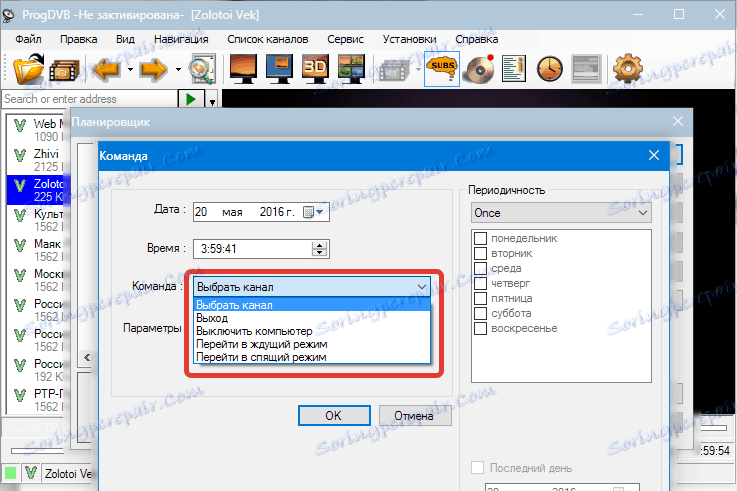The image size is (737, 491).
Task: Choose Выход from the command list
Action: pyautogui.click(x=312, y=318)
